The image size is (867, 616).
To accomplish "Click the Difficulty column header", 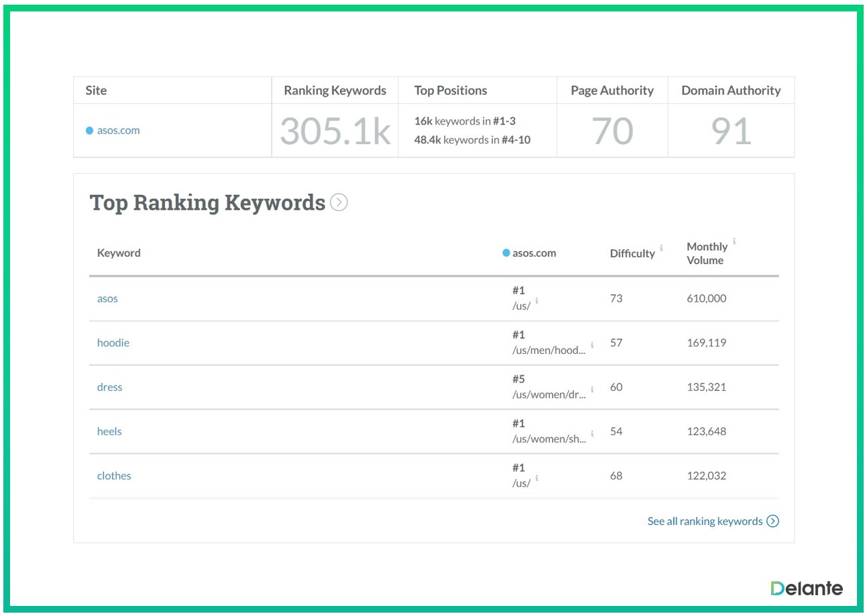I will point(632,253).
